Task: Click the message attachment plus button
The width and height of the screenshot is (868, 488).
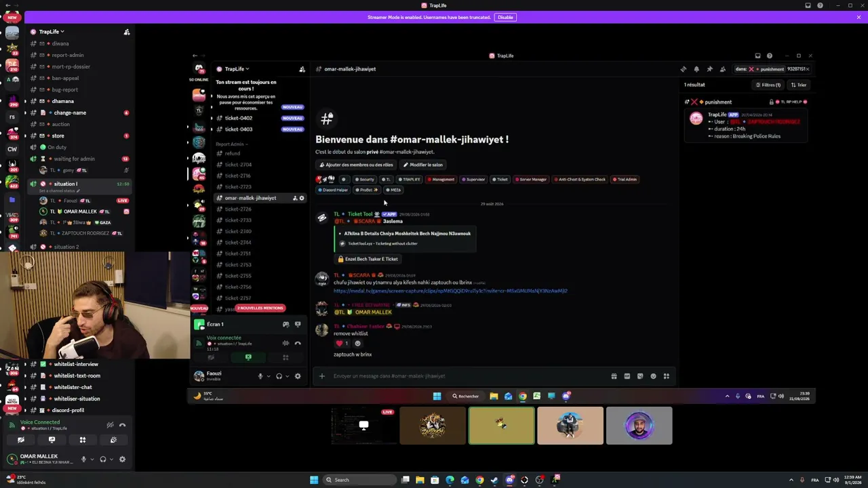Action: point(322,376)
